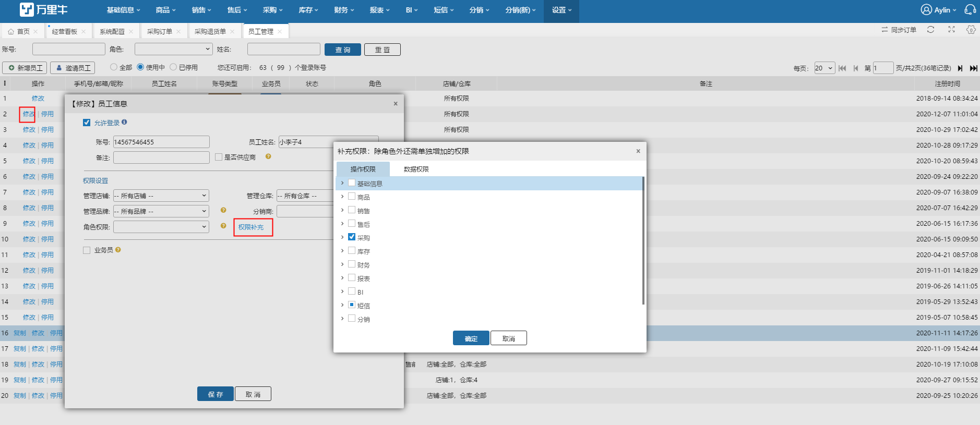Viewport: 980px width, 425px height.
Task: Select the 已停用 radio button
Action: 173,67
